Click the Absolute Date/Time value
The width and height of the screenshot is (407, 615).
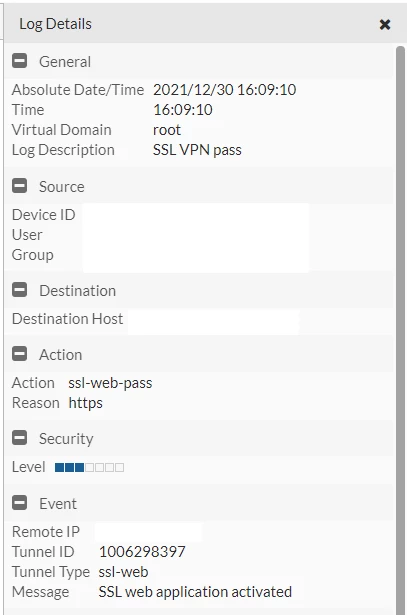(224, 90)
